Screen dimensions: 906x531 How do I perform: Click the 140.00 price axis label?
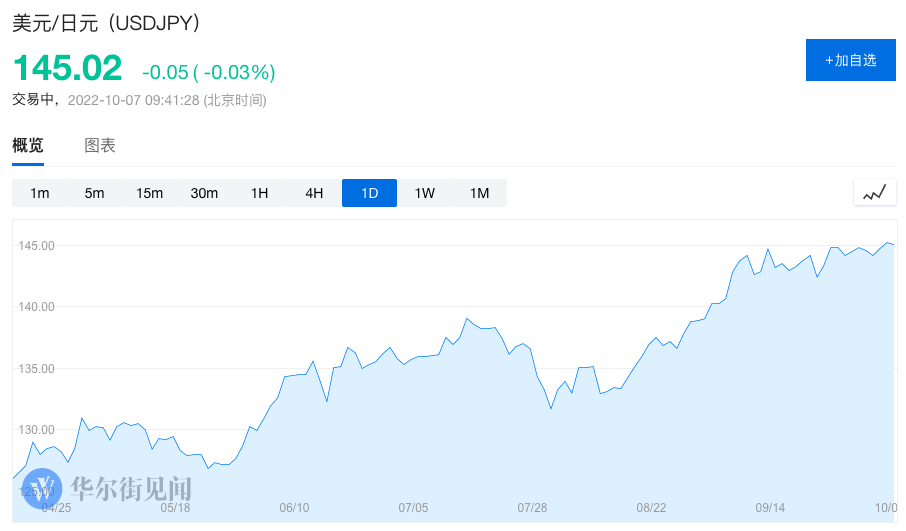click(37, 307)
